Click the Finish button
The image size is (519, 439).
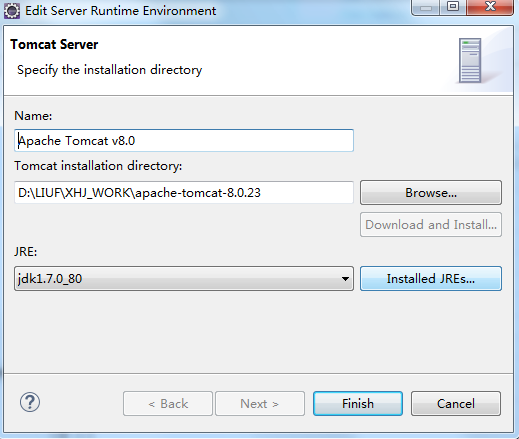358,404
